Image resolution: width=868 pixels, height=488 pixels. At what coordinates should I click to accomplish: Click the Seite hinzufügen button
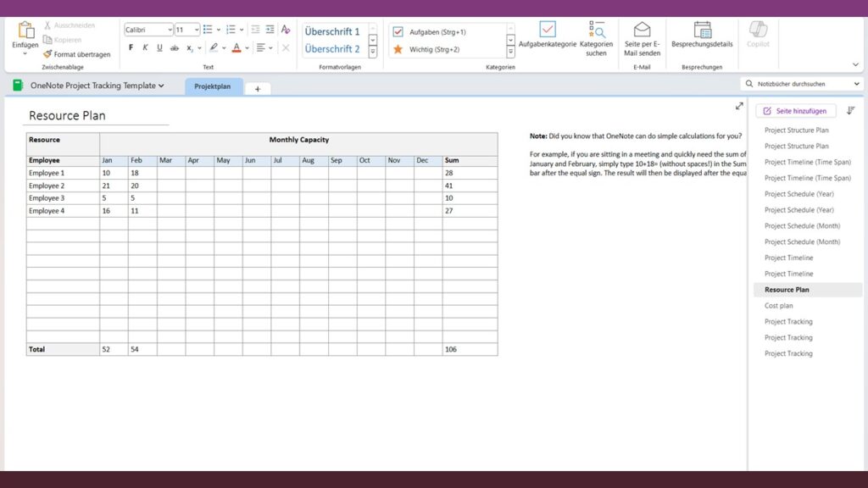pyautogui.click(x=795, y=111)
